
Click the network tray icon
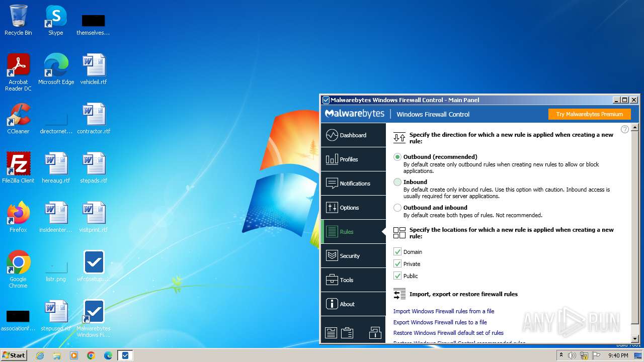[584, 355]
